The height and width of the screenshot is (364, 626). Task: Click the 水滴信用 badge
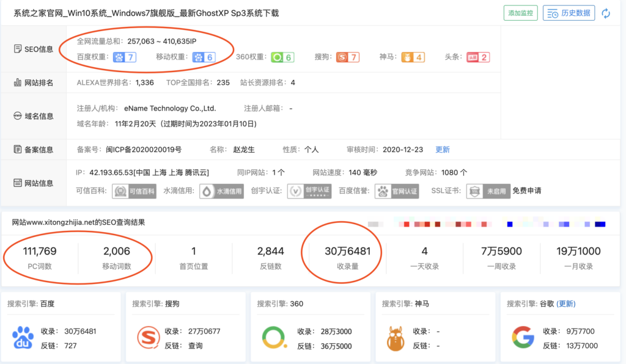coord(221,191)
